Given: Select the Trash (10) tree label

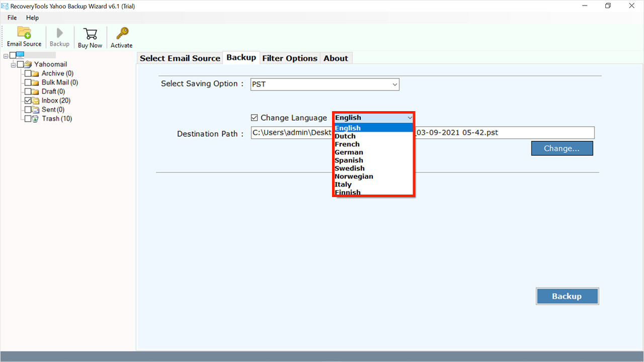Looking at the screenshot, I should point(57,119).
